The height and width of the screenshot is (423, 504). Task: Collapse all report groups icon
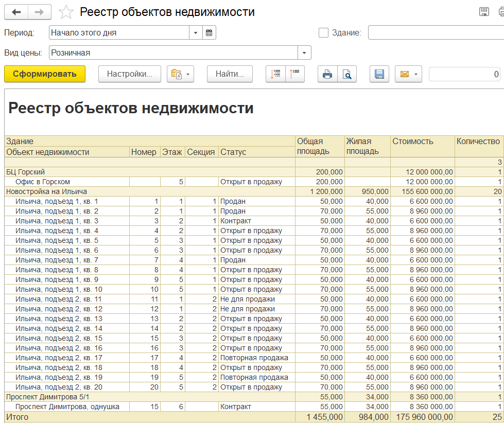(x=296, y=74)
